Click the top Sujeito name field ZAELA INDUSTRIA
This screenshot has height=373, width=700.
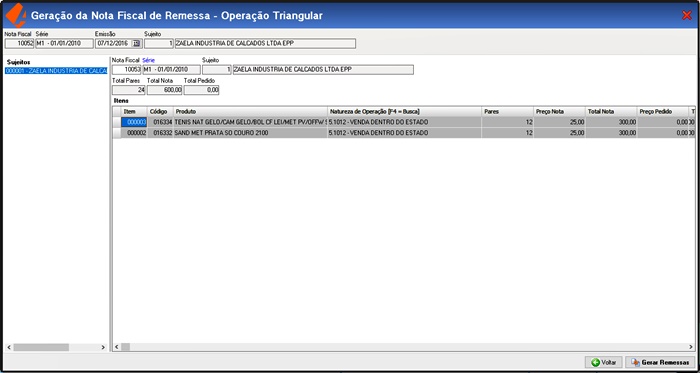[265, 43]
